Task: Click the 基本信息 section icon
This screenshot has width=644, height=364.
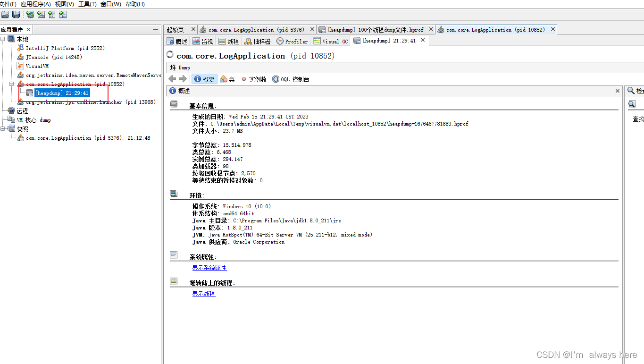Action: 174,104
